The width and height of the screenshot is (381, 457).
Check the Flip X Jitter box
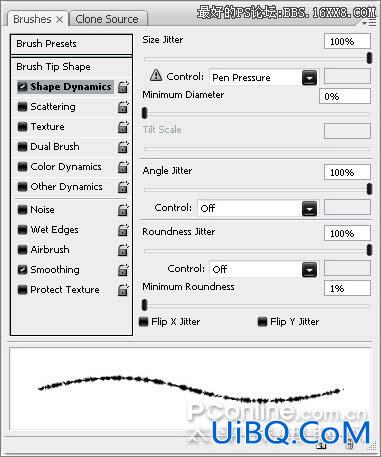(x=143, y=322)
